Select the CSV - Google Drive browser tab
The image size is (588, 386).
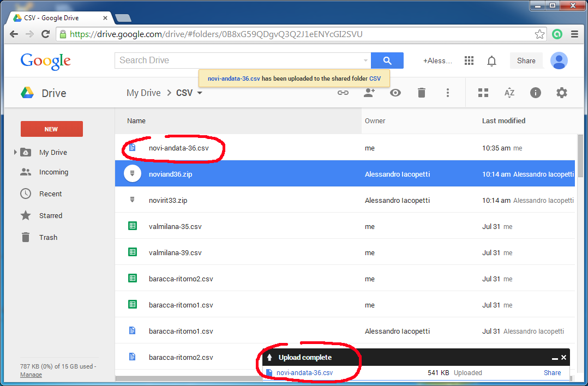pyautogui.click(x=59, y=17)
